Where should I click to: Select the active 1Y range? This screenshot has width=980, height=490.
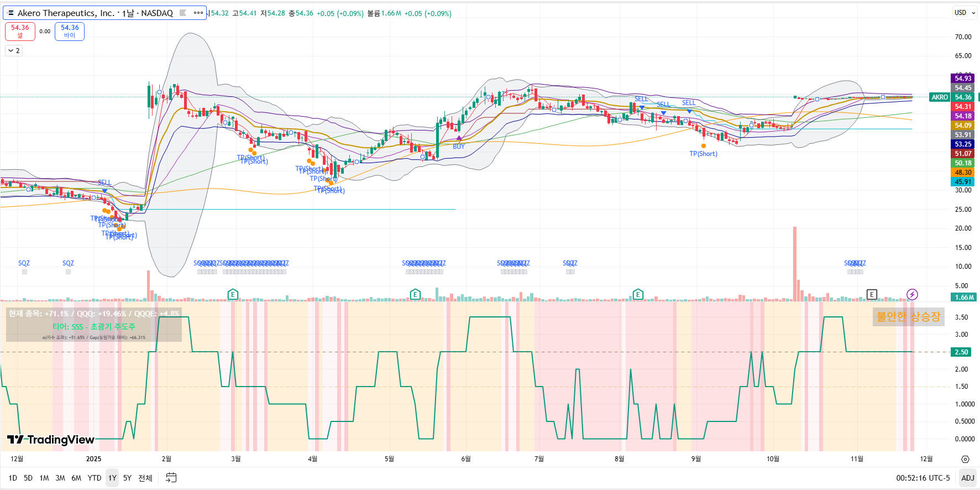tap(112, 478)
